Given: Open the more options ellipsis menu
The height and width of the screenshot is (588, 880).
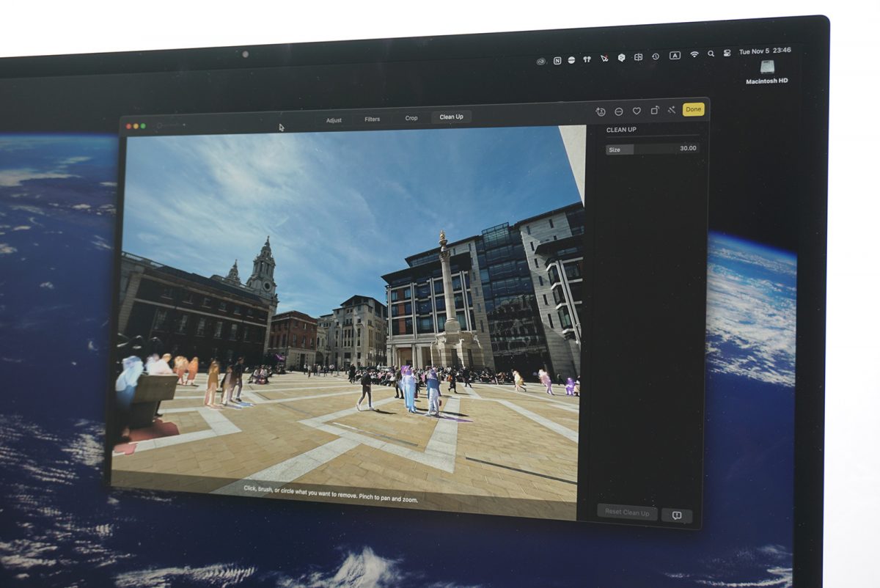Looking at the screenshot, I should tap(618, 111).
